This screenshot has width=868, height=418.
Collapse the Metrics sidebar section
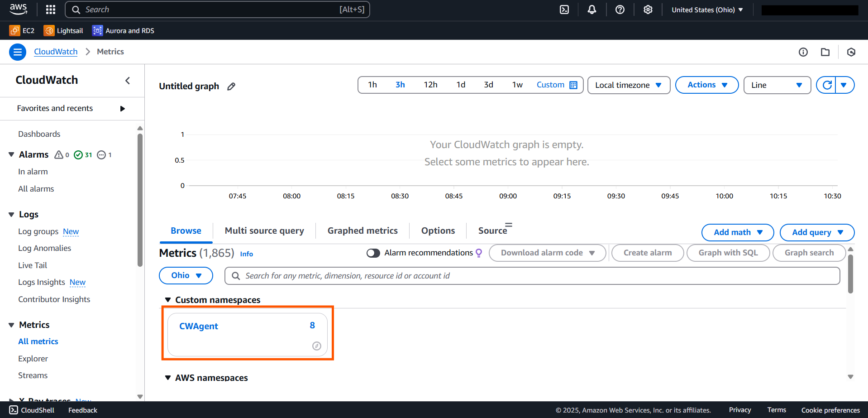pos(11,325)
